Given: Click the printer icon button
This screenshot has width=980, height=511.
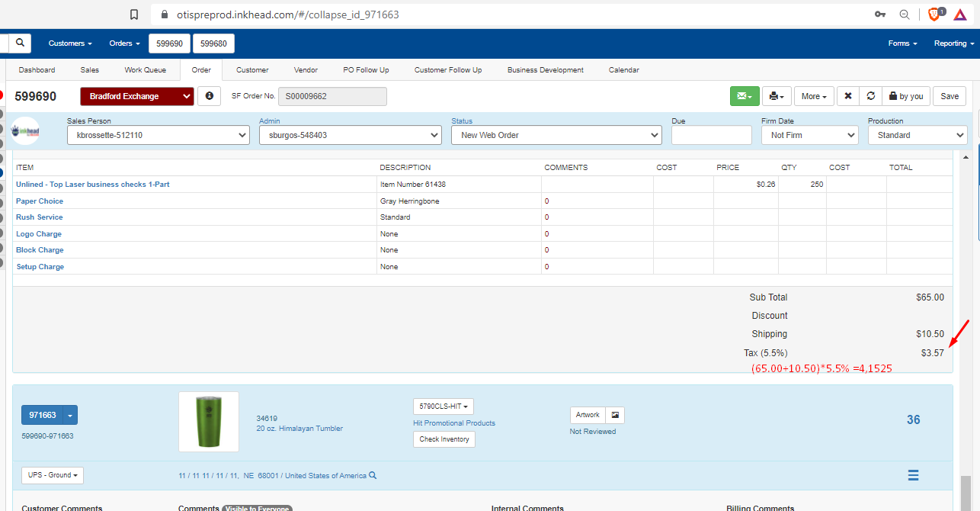Looking at the screenshot, I should [777, 96].
